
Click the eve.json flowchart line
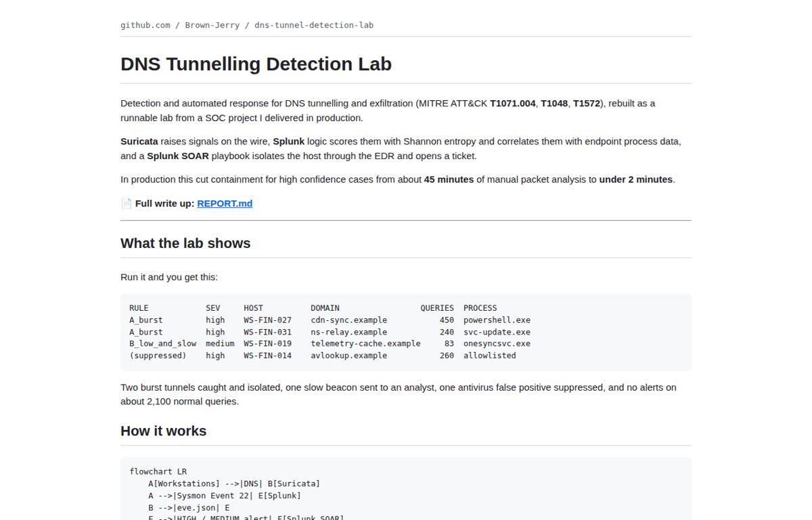coord(189,508)
